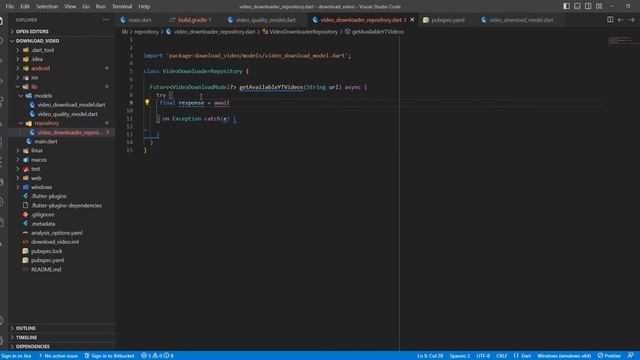The height and width of the screenshot is (360, 640).
Task: Switch to the main.dart tab
Action: coord(139,20)
